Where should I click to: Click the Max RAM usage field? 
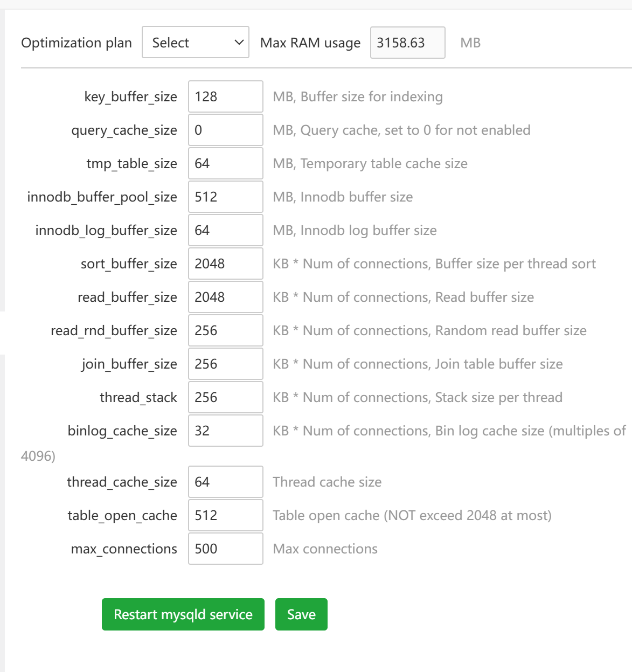tap(407, 42)
